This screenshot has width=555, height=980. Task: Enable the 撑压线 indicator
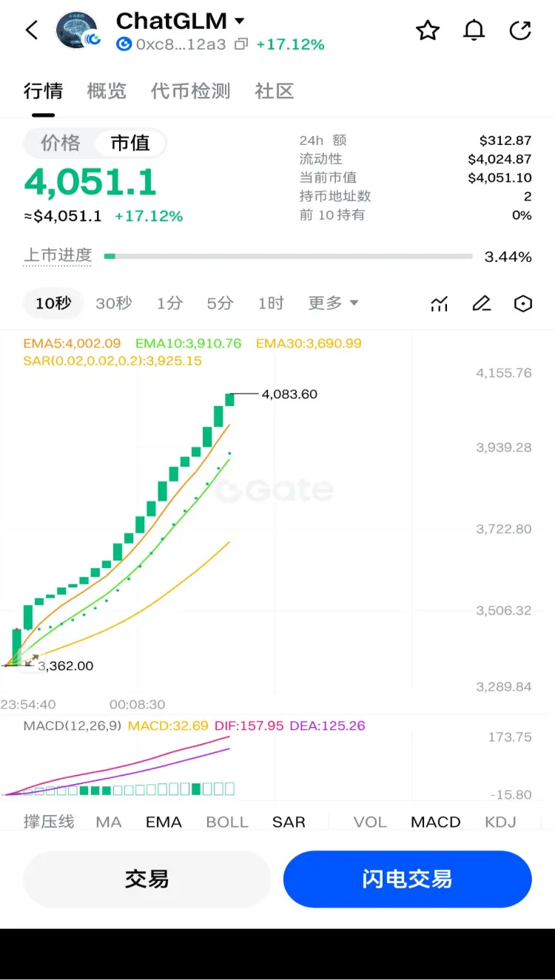tap(49, 822)
